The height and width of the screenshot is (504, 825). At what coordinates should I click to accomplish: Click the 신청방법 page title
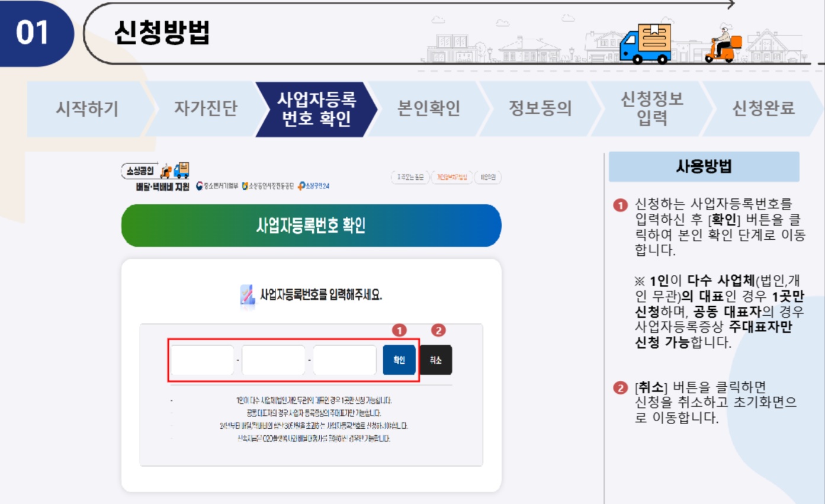pyautogui.click(x=162, y=33)
